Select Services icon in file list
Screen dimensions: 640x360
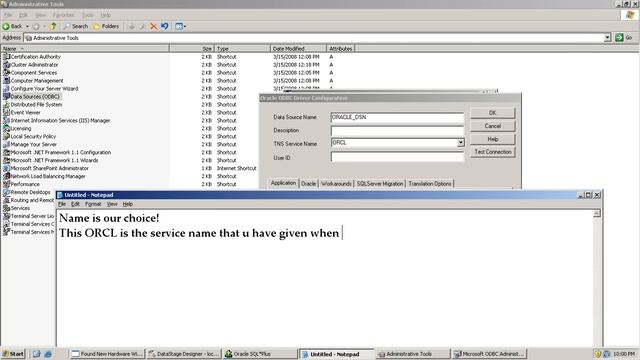[x=6, y=208]
